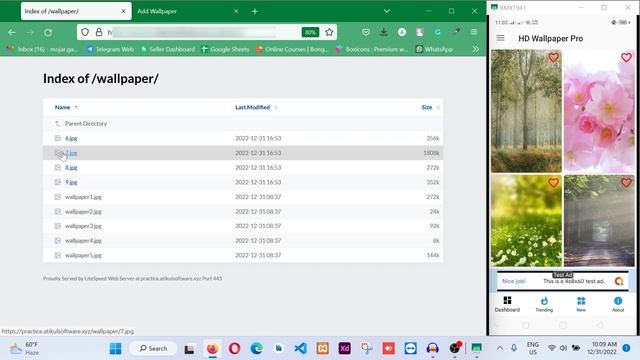
Task: Open the shield tracking protection icon
Action: [84, 32]
